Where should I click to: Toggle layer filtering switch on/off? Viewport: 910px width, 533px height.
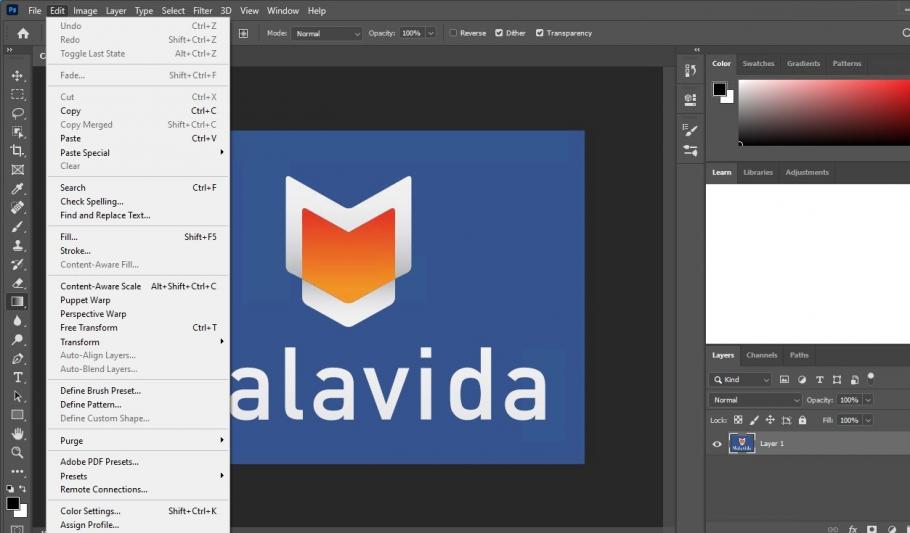click(871, 378)
